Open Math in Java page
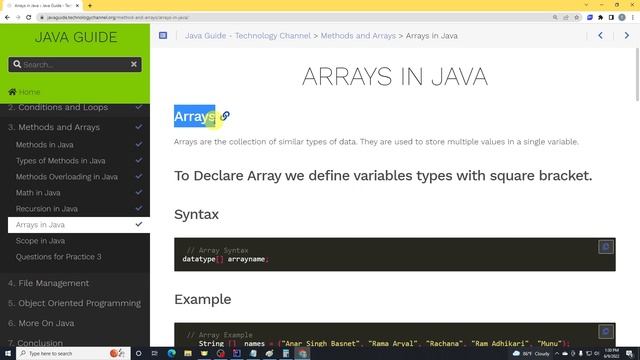 pyautogui.click(x=38, y=192)
